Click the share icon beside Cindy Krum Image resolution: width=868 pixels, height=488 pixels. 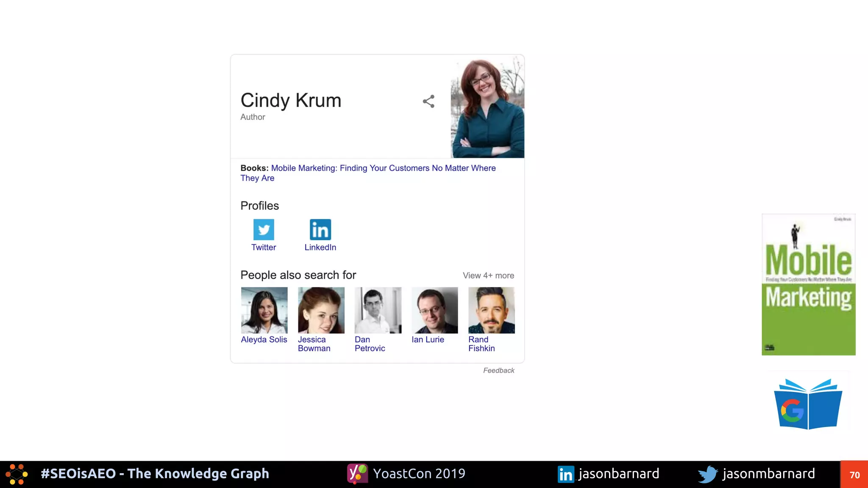(x=428, y=101)
